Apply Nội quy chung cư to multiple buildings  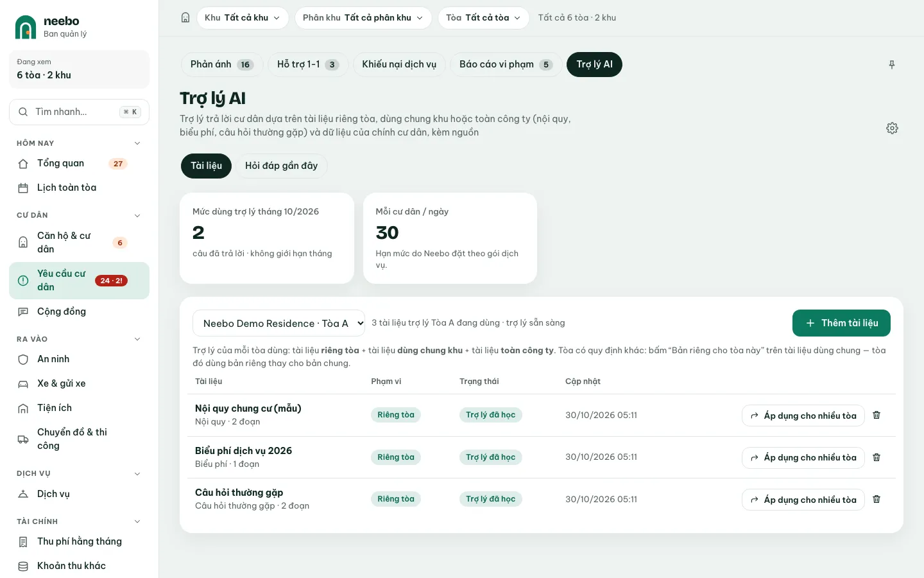(803, 416)
